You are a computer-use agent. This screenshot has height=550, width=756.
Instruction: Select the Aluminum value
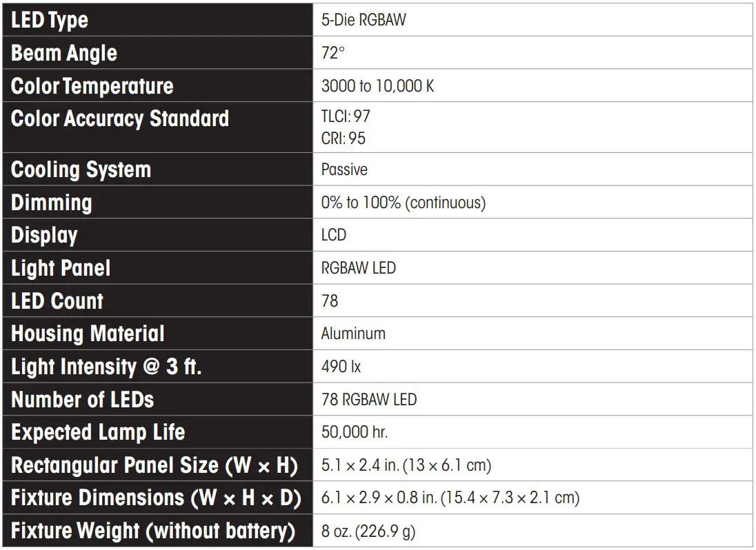click(x=353, y=334)
